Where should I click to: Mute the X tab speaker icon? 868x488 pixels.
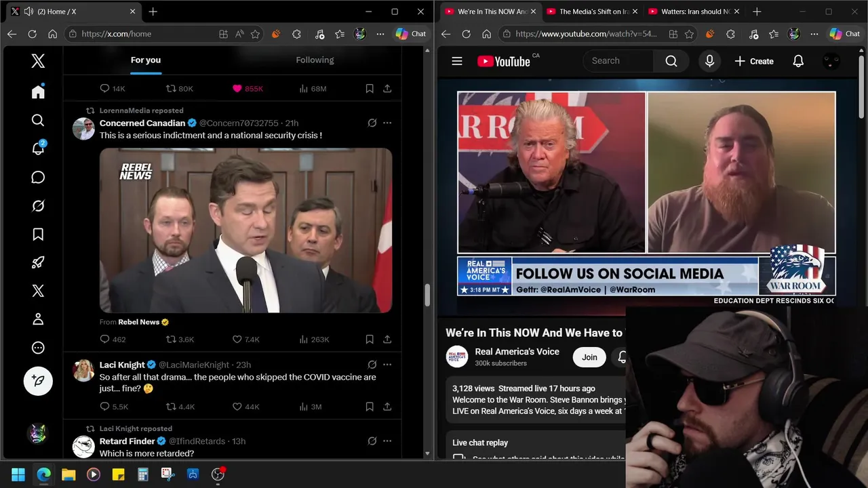coord(28,12)
